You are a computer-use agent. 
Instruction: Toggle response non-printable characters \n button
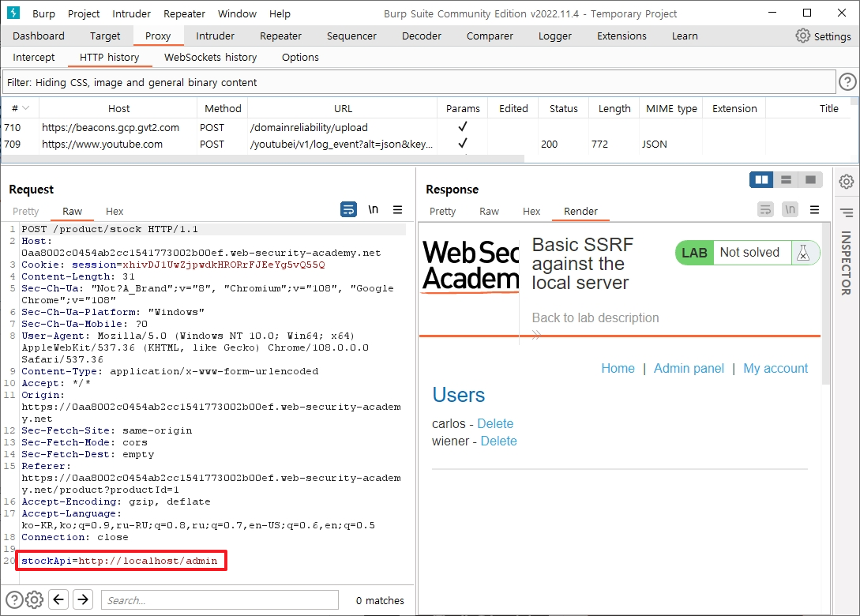(x=790, y=209)
